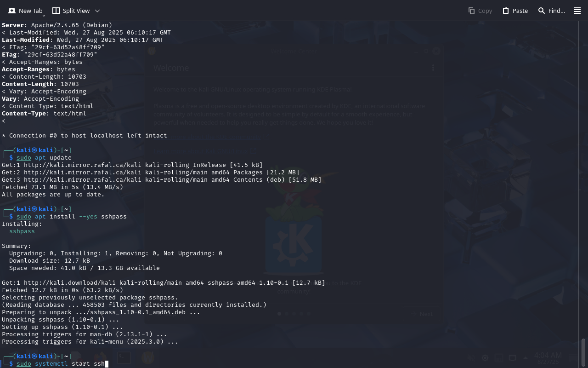Click the bold 'Content-Type: text/html' line

(x=44, y=113)
